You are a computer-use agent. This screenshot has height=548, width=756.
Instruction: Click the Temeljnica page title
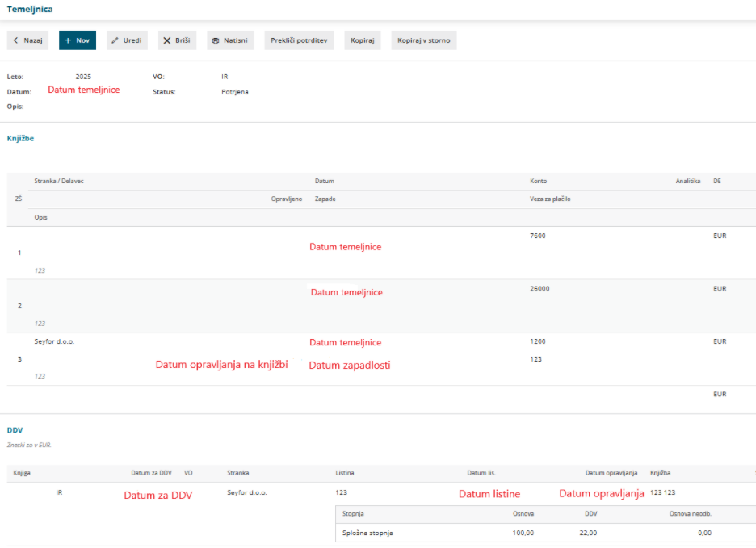pos(30,9)
